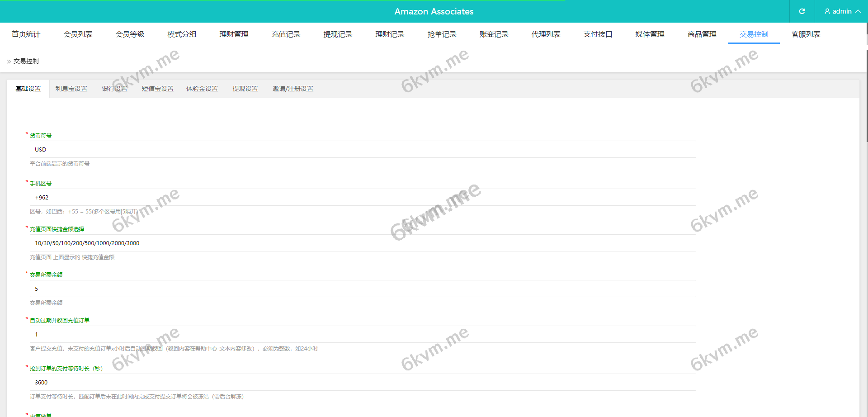Switch to 邀请/注册设置 tab
Image resolution: width=868 pixels, height=417 pixels.
pos(292,89)
